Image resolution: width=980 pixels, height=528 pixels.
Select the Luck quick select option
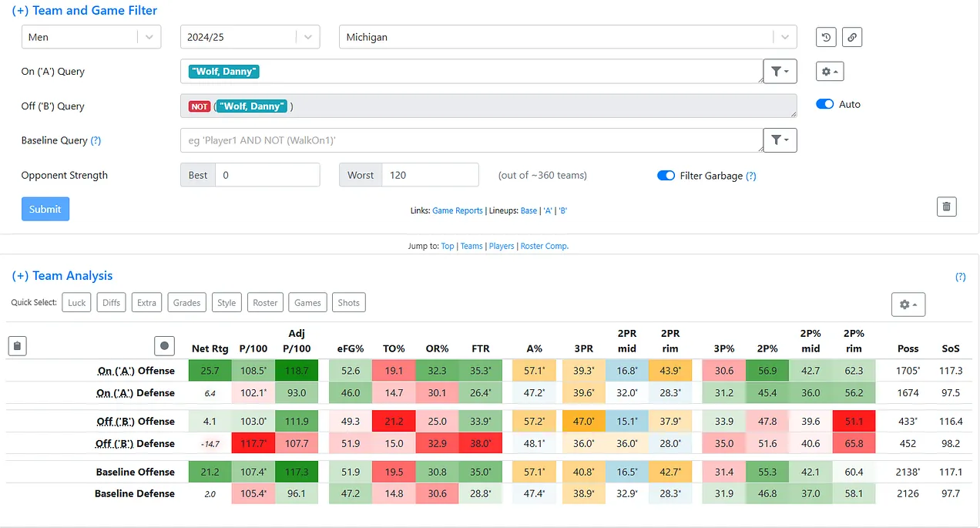click(x=77, y=303)
